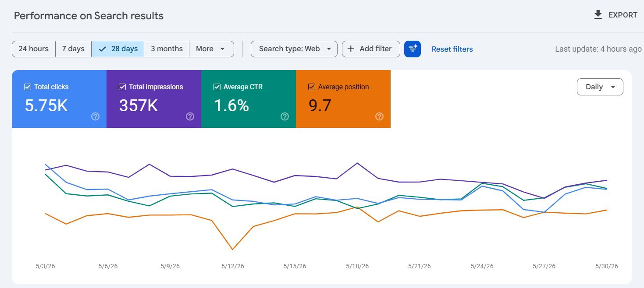The height and width of the screenshot is (288, 644).
Task: Click the blue filter sparkle icon button
Action: click(x=413, y=49)
